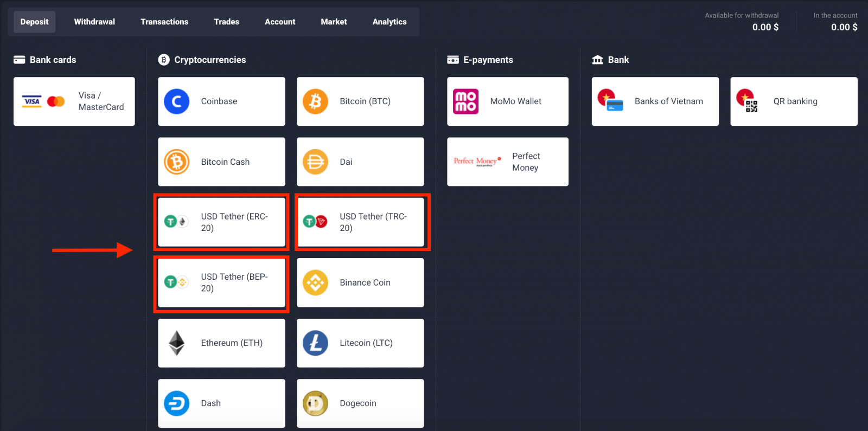Click the QR banking code icon
Screen dimensions: 868x431
tap(748, 101)
